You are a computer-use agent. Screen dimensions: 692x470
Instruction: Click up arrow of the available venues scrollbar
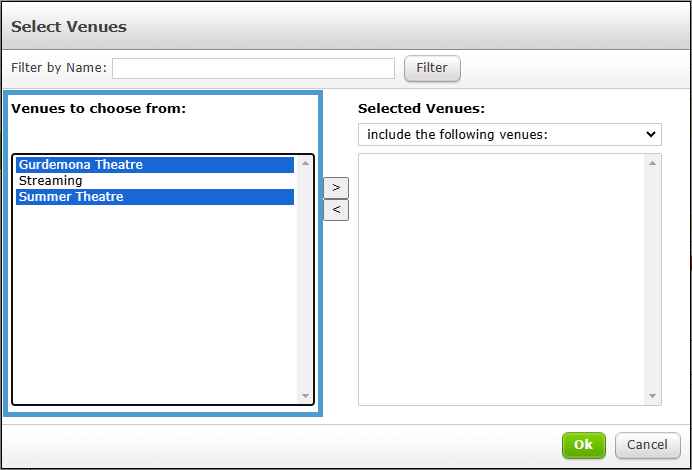coord(305,163)
